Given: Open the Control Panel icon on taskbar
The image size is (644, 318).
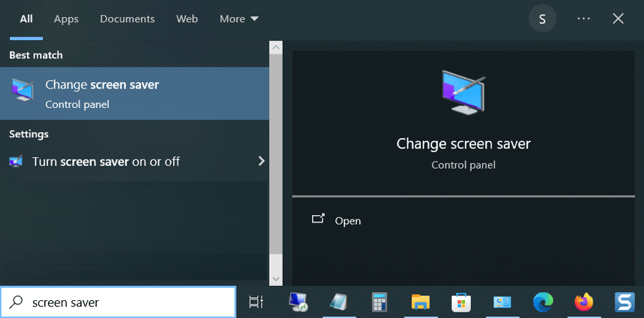Looking at the screenshot, I should [502, 303].
